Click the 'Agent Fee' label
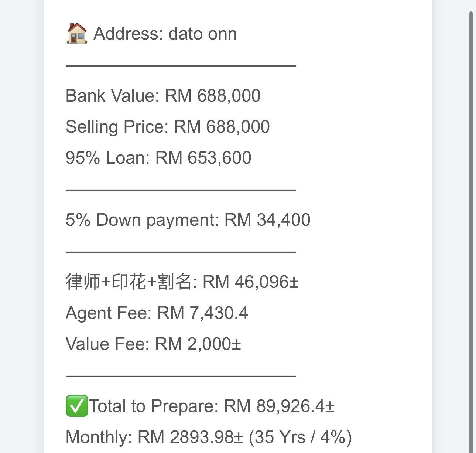 pos(108,313)
